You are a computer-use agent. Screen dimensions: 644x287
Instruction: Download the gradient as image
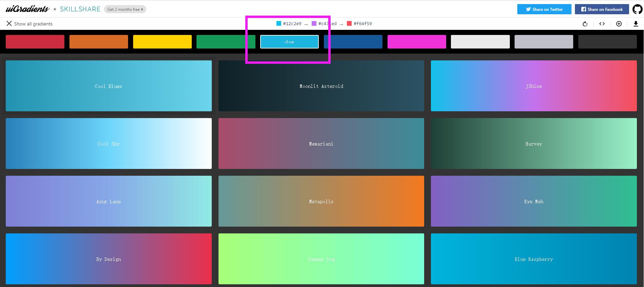click(x=636, y=24)
